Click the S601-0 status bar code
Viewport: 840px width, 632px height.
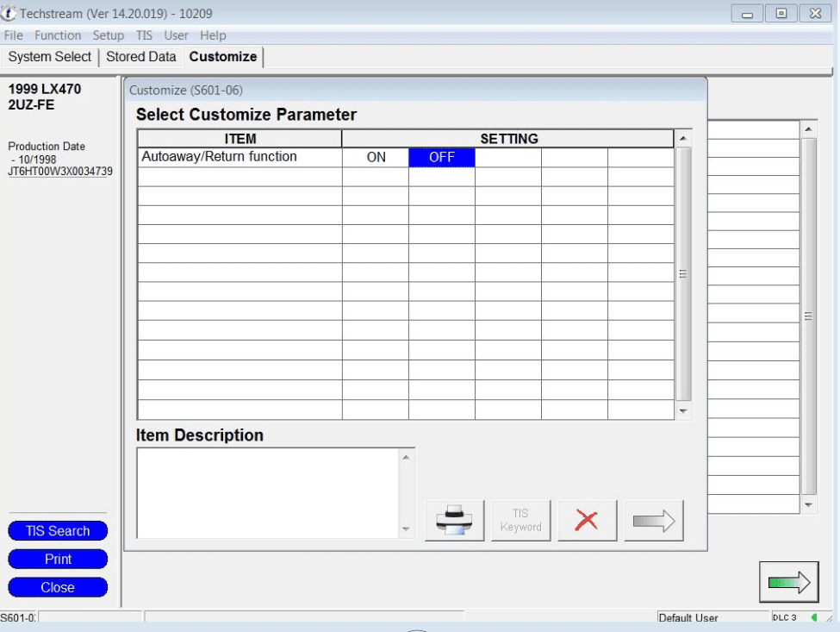[x=18, y=617]
